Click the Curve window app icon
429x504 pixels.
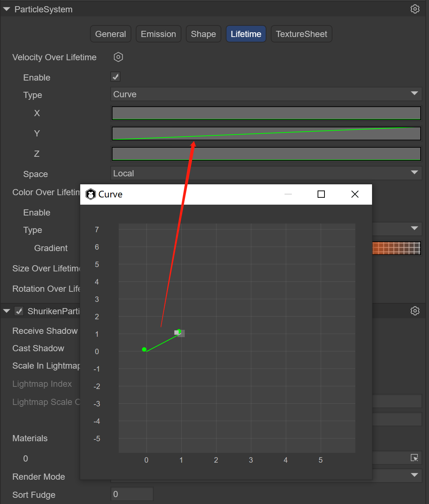click(x=90, y=194)
